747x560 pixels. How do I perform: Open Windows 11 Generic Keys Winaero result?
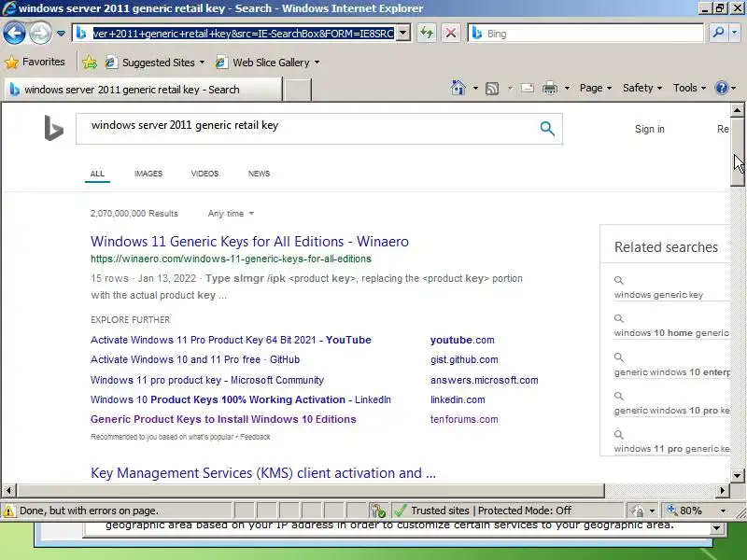[249, 242]
